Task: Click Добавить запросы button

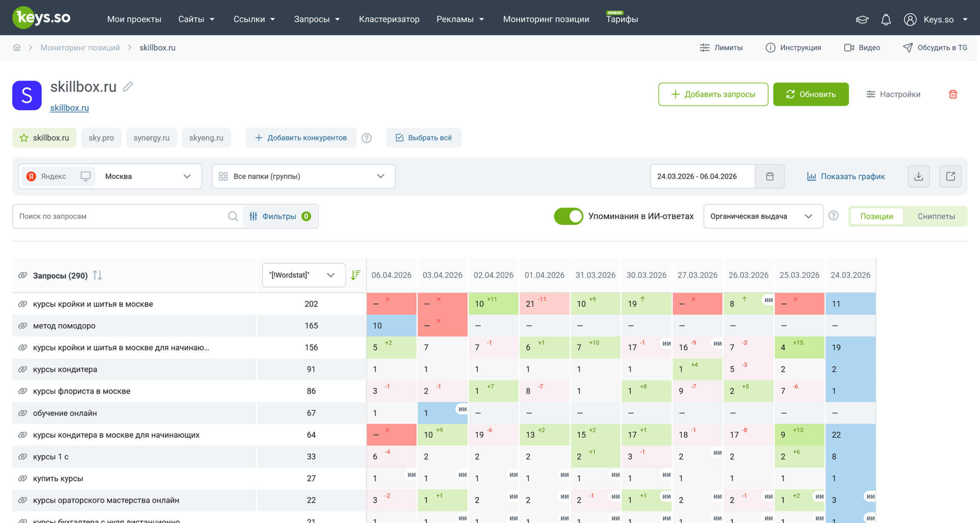Action: 713,94
